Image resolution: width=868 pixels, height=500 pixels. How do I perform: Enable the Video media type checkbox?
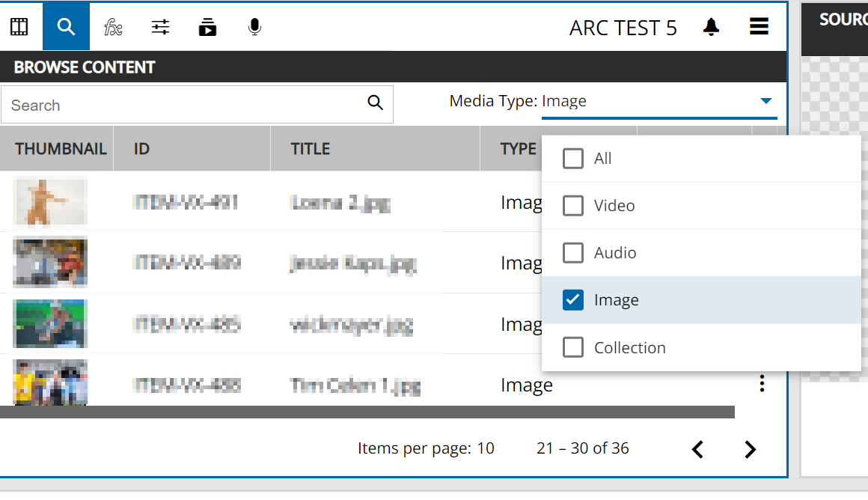pos(573,206)
